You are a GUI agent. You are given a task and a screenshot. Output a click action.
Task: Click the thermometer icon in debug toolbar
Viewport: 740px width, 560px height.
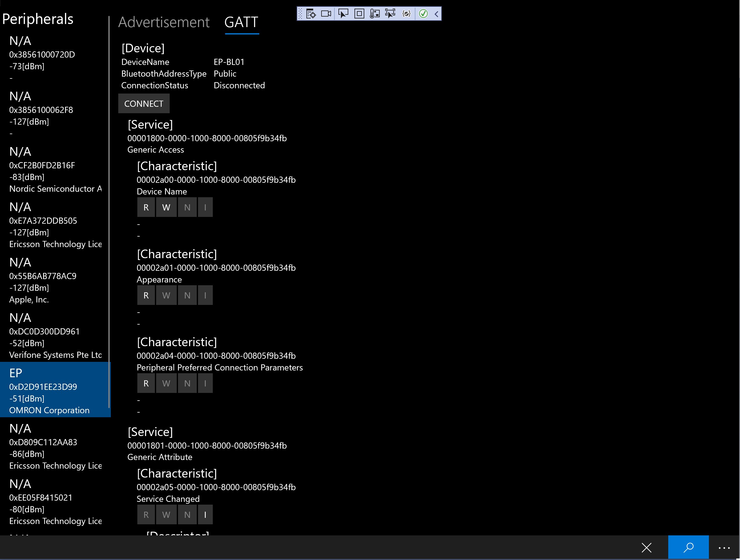[x=375, y=14]
